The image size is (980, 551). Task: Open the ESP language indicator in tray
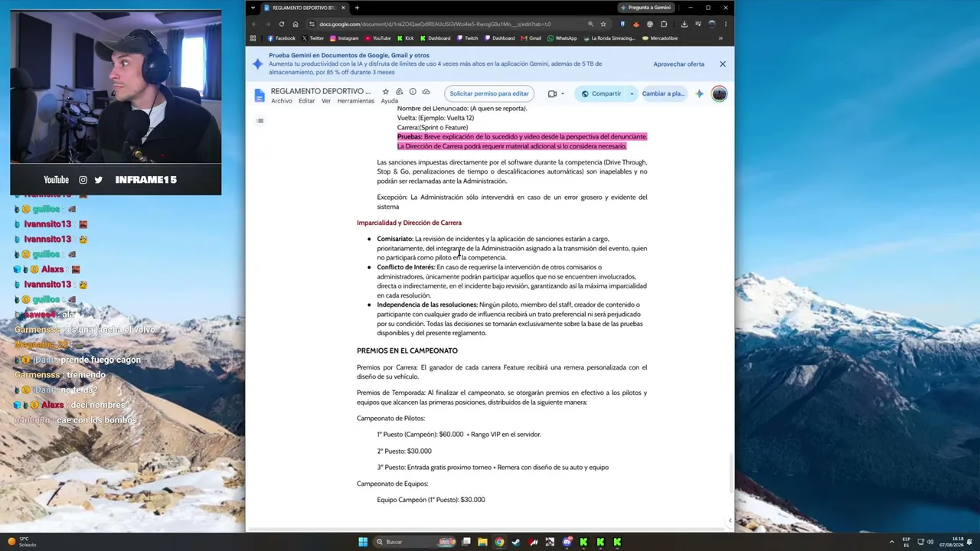point(906,542)
